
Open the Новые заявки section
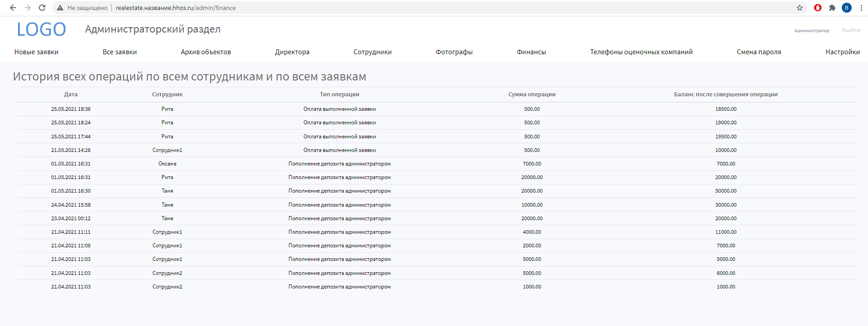pos(36,52)
